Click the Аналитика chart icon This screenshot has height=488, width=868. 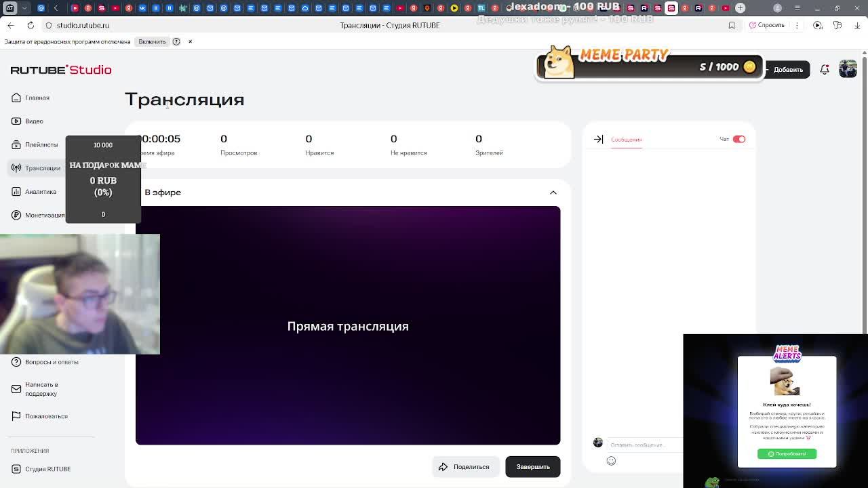(x=16, y=192)
